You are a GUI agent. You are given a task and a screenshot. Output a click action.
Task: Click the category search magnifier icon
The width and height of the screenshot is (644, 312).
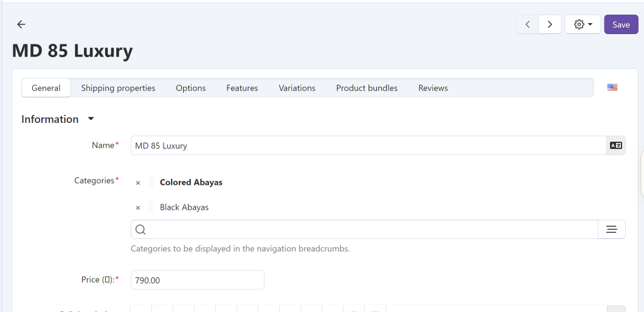(140, 229)
